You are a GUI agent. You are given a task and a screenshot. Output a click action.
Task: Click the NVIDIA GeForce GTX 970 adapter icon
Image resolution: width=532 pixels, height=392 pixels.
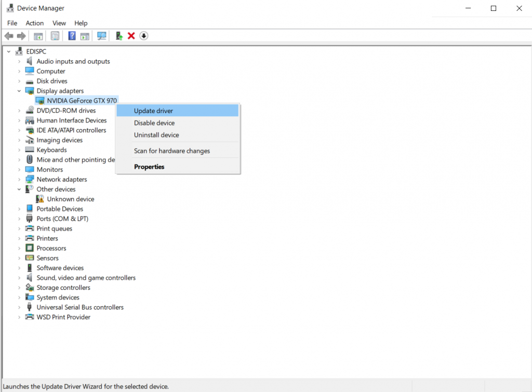[40, 101]
